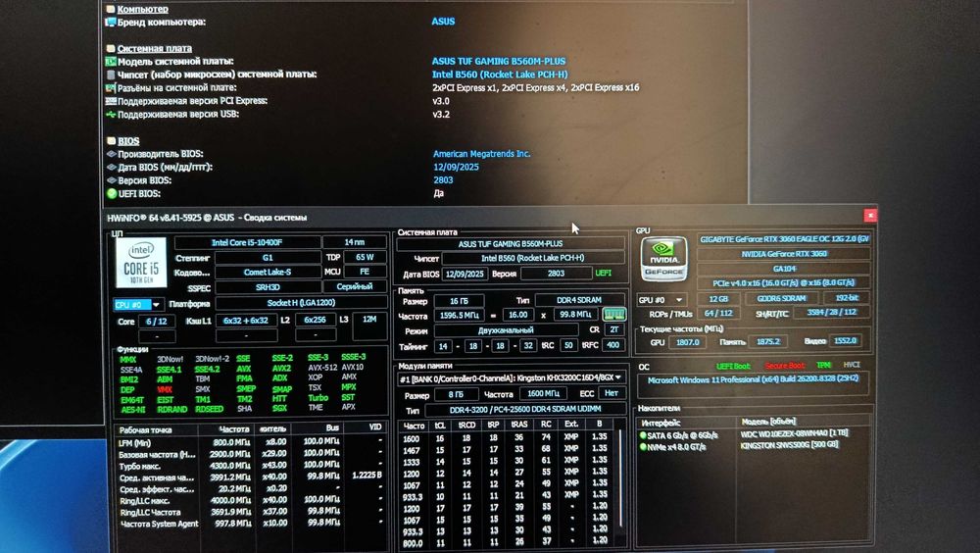Click the GDDR6 SDRAM video memory type field

[781, 299]
